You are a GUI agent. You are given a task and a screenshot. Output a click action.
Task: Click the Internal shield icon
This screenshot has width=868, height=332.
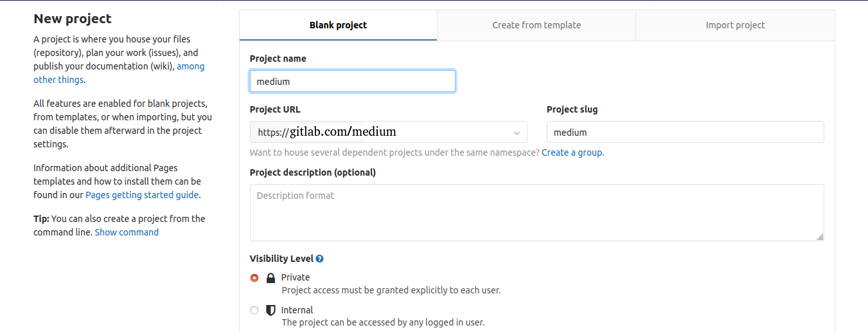pyautogui.click(x=270, y=310)
